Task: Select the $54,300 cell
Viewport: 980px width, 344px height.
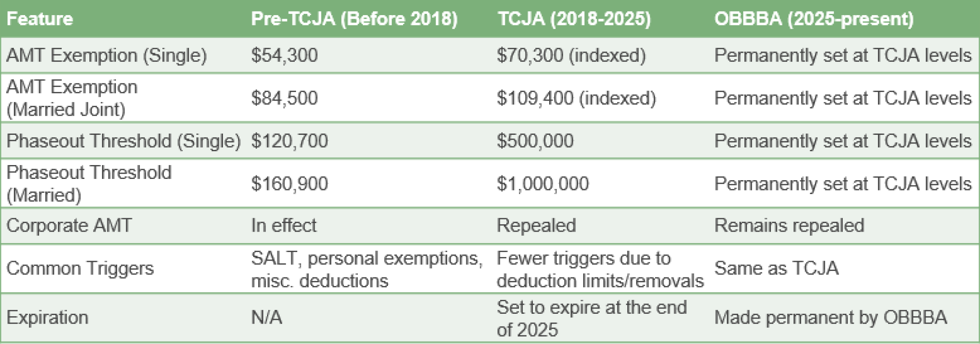Action: (284, 55)
